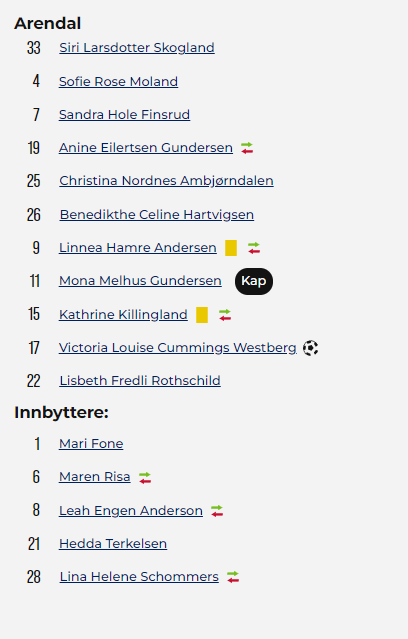408x639 pixels.
Task: Open Mona Melhus Gundersen player link
Action: click(140, 280)
